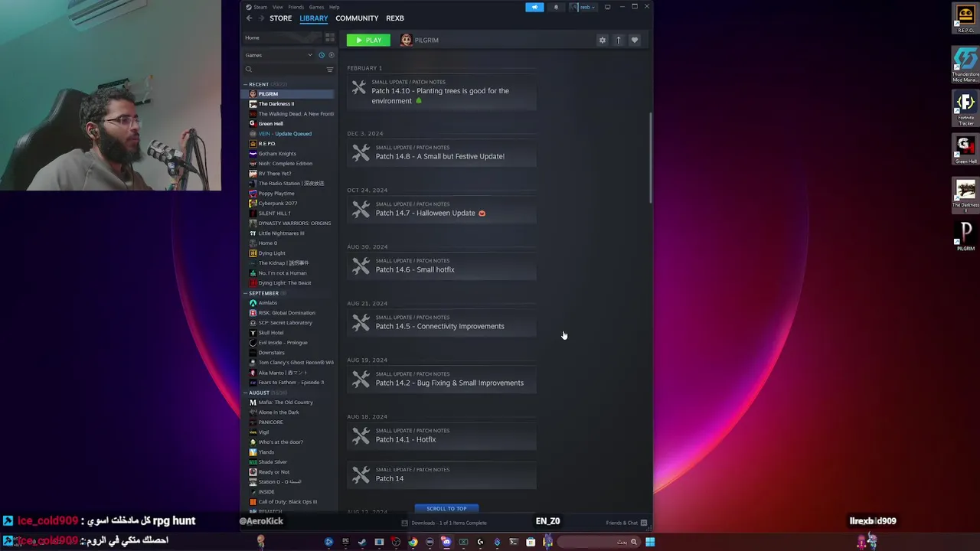The image size is (980, 551).
Task: Open the Friends menu
Action: 296,7
